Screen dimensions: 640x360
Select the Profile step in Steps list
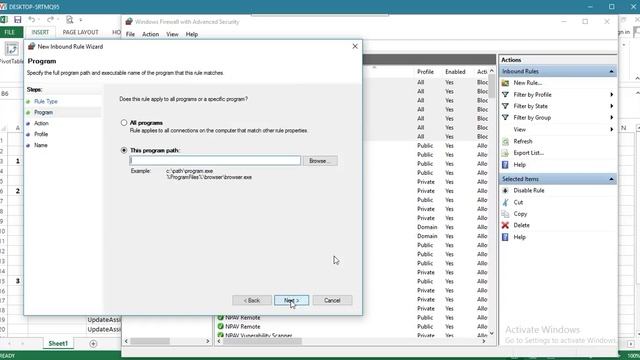(x=41, y=134)
